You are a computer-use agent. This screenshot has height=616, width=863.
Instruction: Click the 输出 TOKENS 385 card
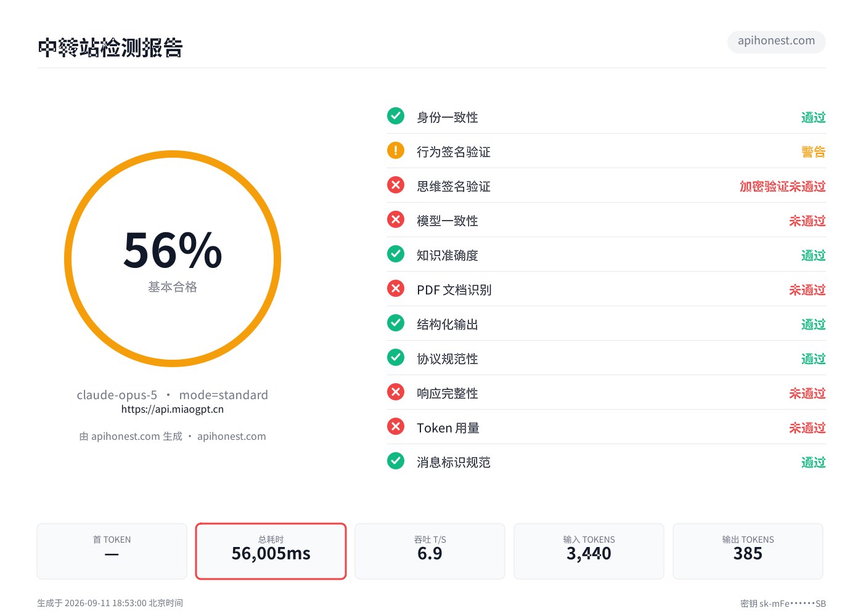coord(748,551)
